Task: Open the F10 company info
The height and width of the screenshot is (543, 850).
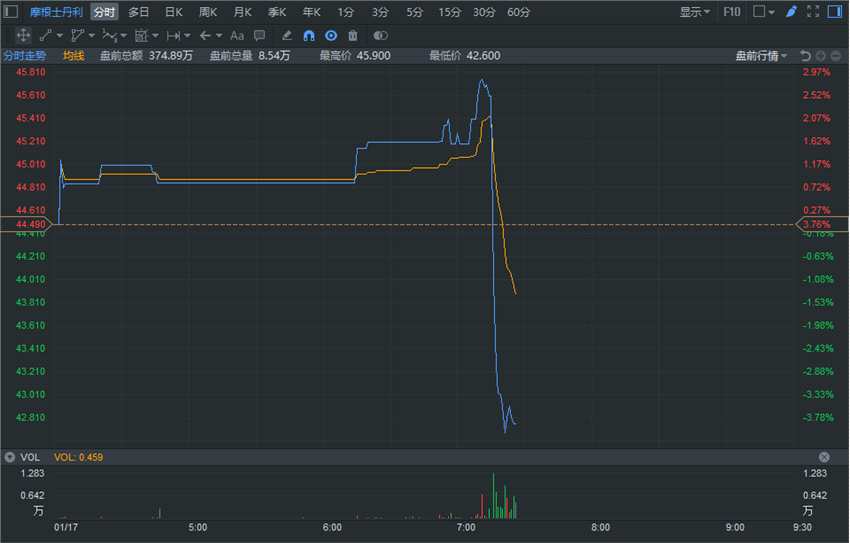Action: (x=731, y=12)
